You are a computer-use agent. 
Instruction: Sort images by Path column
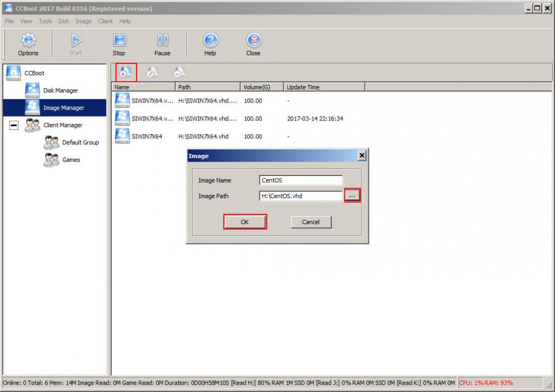[208, 87]
